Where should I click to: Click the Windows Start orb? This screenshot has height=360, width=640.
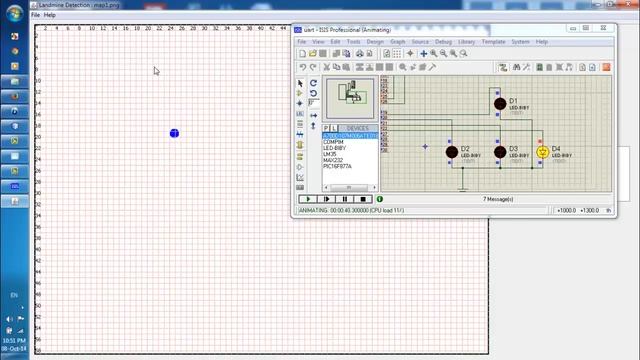click(15, 13)
